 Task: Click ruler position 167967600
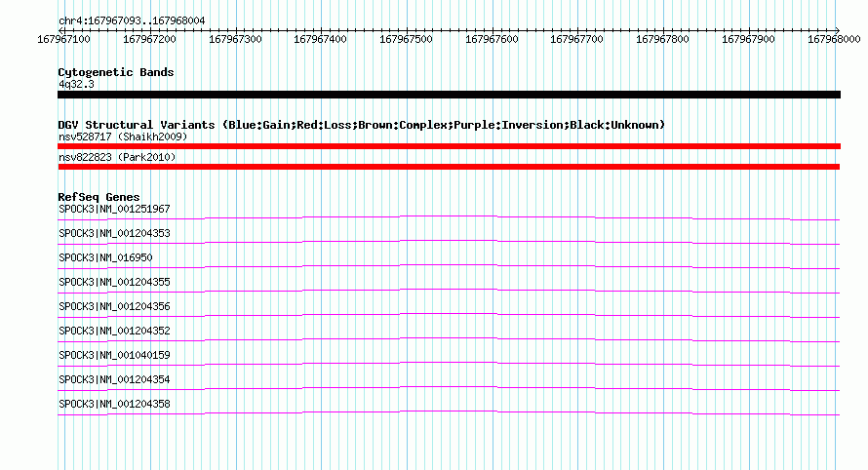492,39
